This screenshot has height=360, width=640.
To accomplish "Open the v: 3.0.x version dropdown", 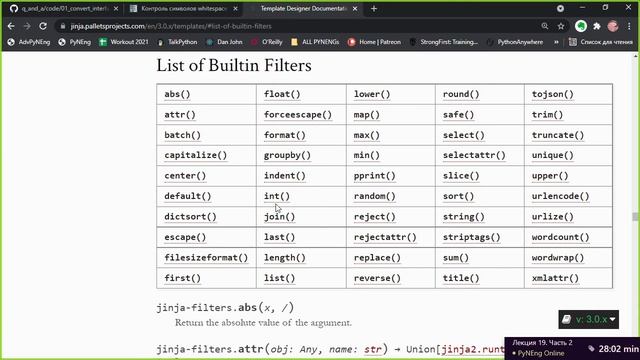I will [589, 319].
